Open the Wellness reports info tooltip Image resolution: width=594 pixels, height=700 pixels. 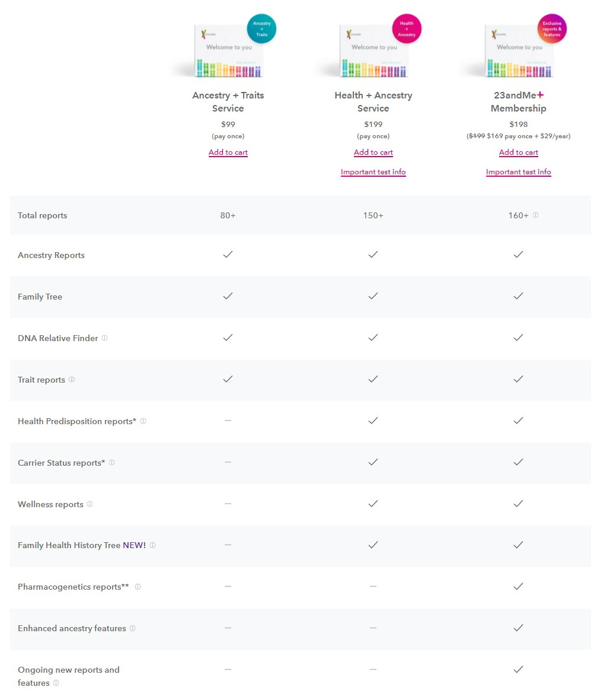pyautogui.click(x=90, y=504)
